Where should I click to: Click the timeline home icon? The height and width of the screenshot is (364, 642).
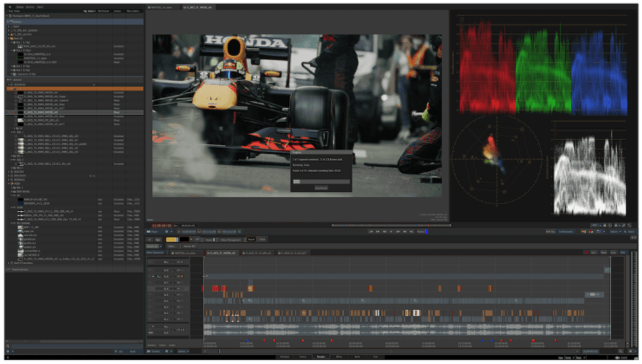pos(630,352)
